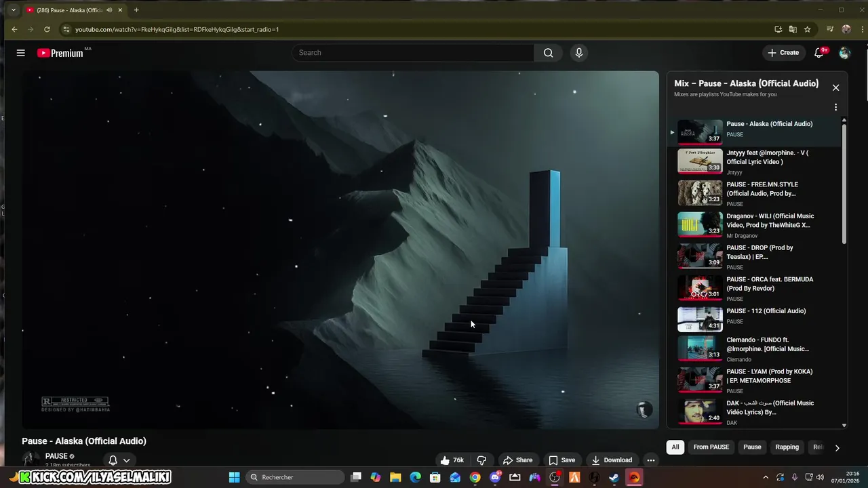Open the YouTube hamburger guide menu
The image size is (868, 488).
coord(21,53)
